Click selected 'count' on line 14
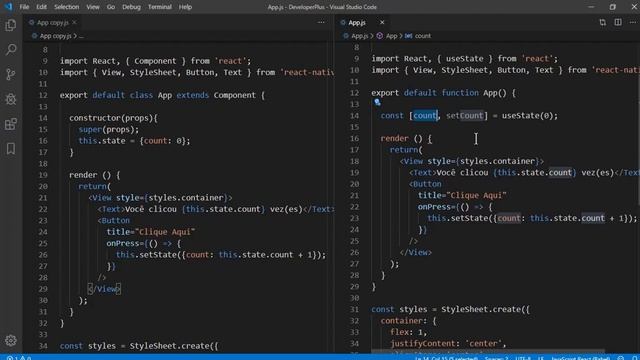Image resolution: width=640 pixels, height=360 pixels. pos(425,116)
